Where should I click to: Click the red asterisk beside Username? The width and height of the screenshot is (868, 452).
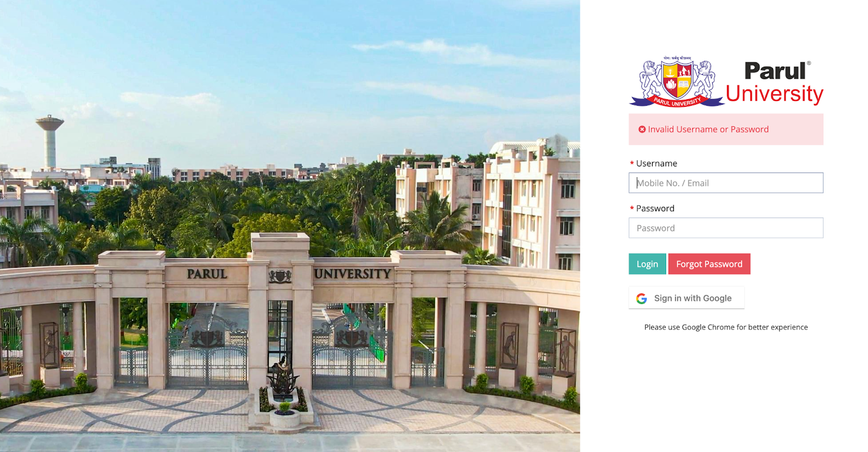[x=631, y=164]
